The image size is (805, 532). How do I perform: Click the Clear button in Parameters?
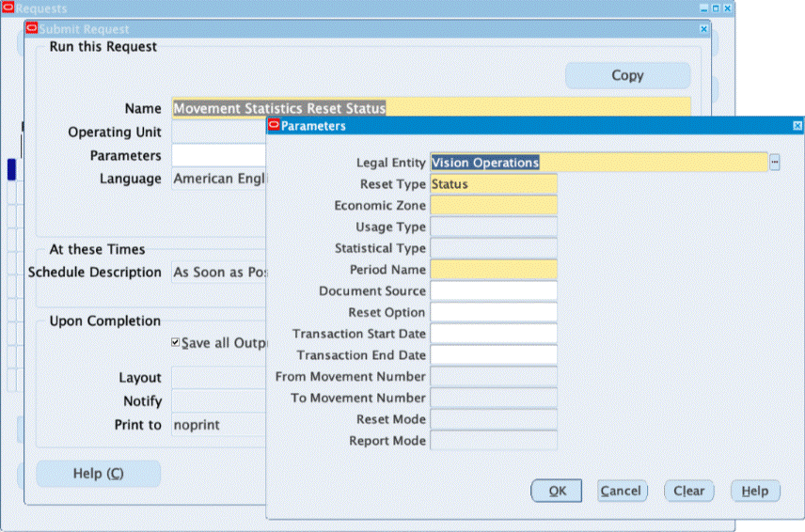(x=689, y=491)
